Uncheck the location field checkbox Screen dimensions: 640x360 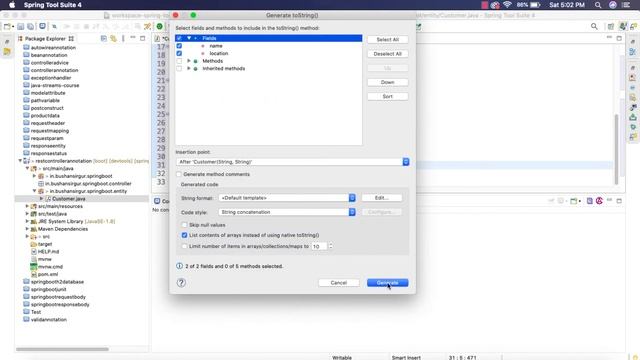179,53
